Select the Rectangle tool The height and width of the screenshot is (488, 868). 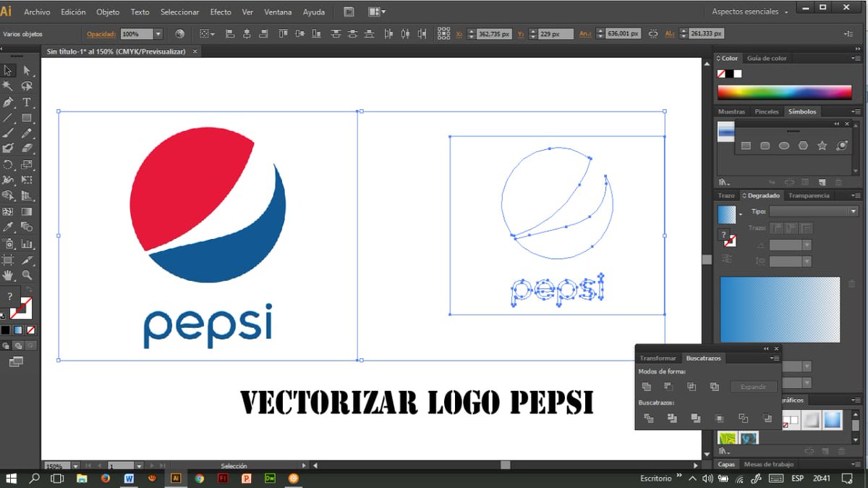[27, 118]
